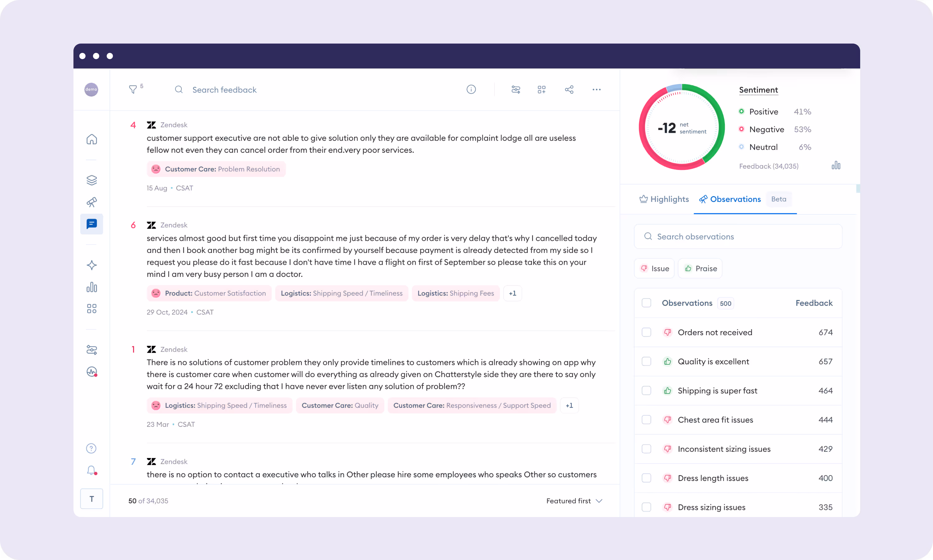Click the share icon in toolbar
The height and width of the screenshot is (560, 933).
(569, 89)
